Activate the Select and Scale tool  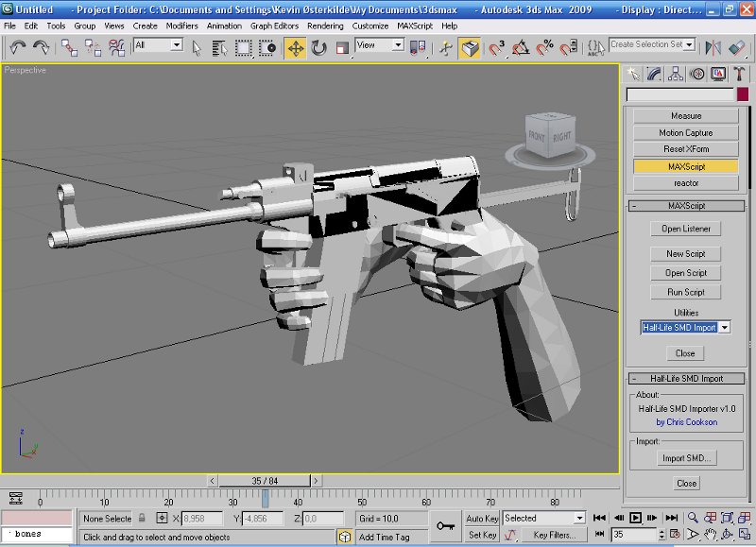[342, 48]
